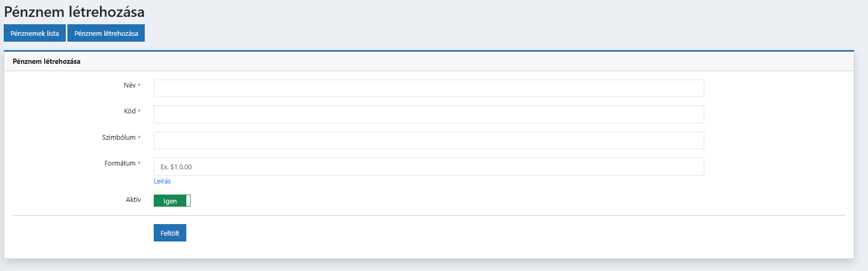
Task: Click the Szimbólum field label
Action: (x=118, y=138)
